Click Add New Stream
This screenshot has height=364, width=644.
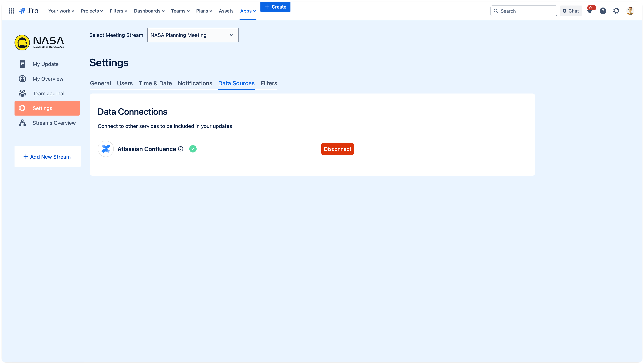[48, 157]
